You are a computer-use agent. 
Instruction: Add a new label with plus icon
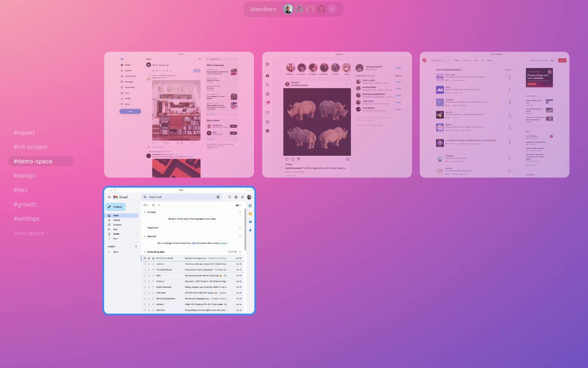[136, 246]
